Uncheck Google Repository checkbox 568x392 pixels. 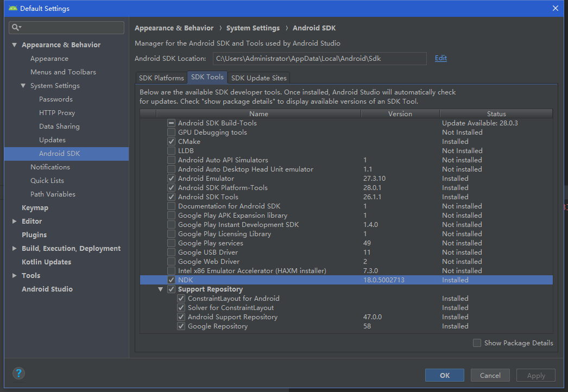point(181,326)
